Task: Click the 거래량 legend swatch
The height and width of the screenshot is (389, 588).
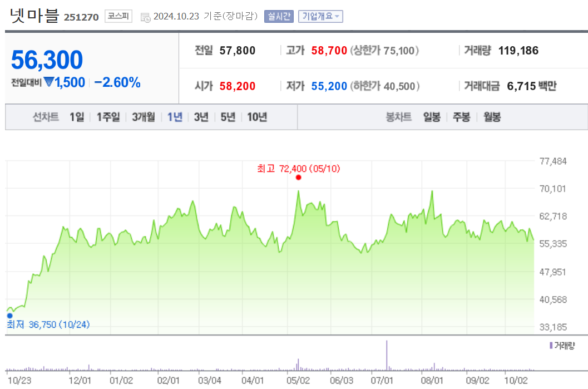Action: (x=551, y=346)
